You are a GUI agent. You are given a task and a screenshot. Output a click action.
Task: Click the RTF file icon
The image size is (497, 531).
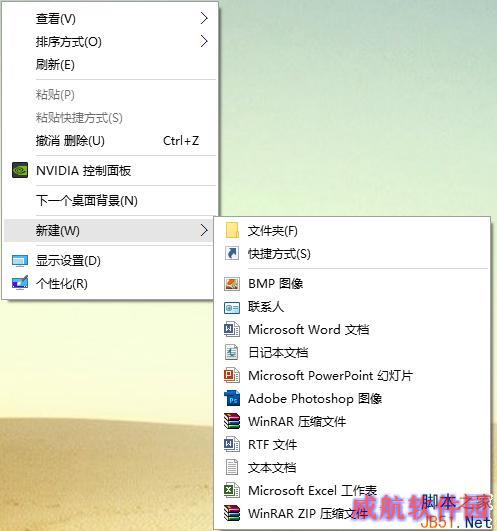pos(232,444)
